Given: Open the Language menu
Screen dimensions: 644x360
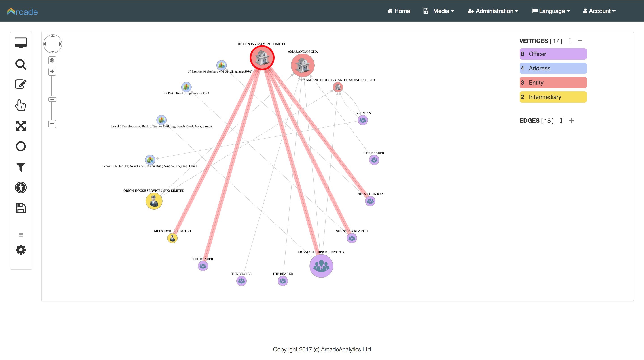Looking at the screenshot, I should tap(551, 11).
